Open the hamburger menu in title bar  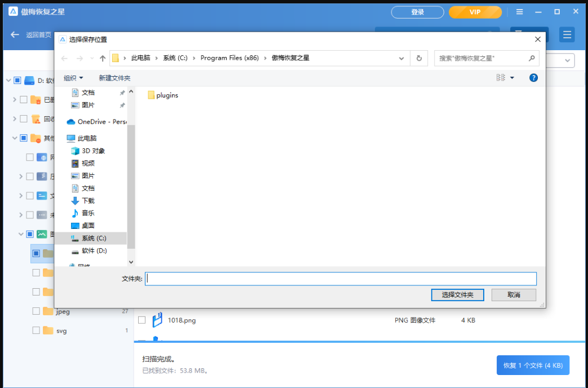point(519,12)
